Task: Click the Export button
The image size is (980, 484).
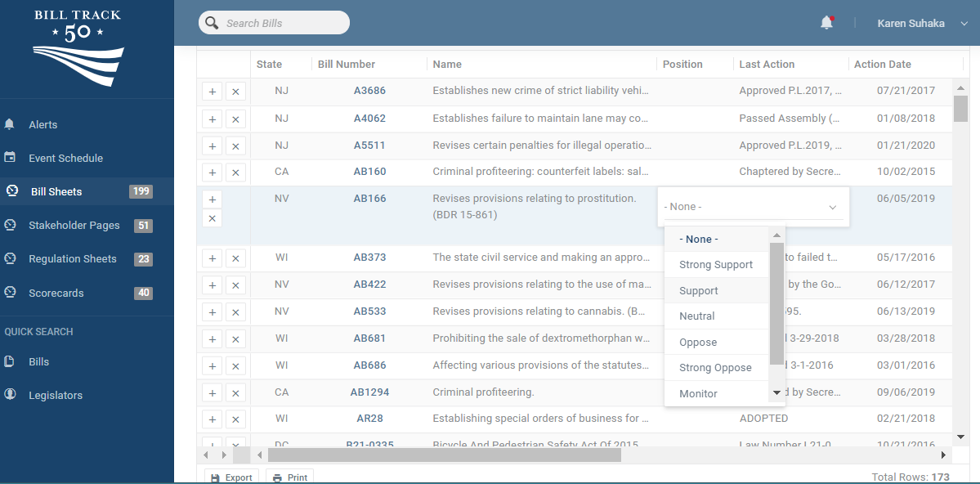Action: point(231,477)
